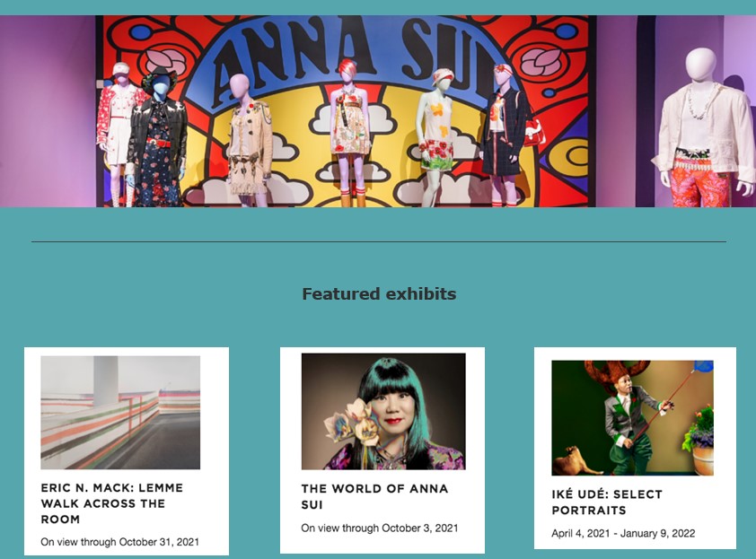Click the mannequin carrying the red handbag

[506, 135]
